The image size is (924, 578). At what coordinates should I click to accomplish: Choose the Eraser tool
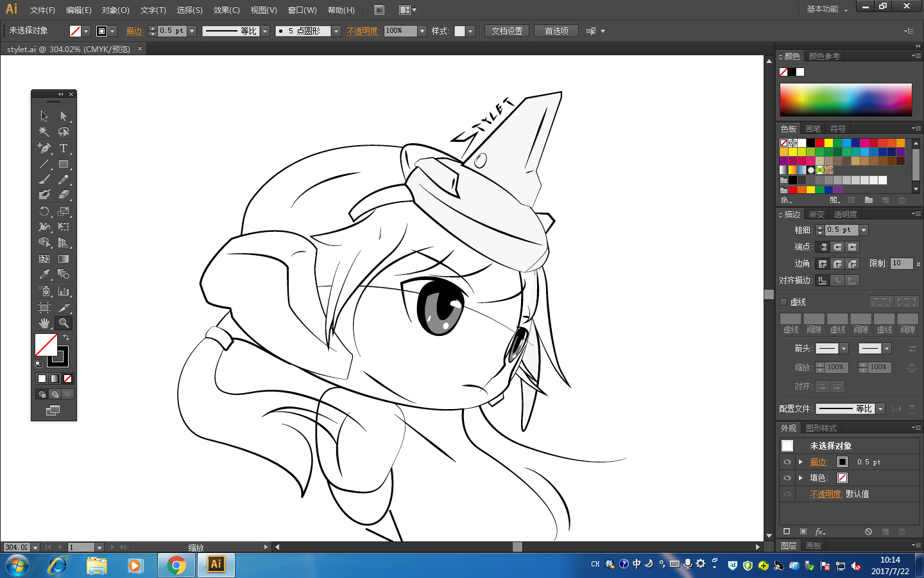click(x=64, y=195)
